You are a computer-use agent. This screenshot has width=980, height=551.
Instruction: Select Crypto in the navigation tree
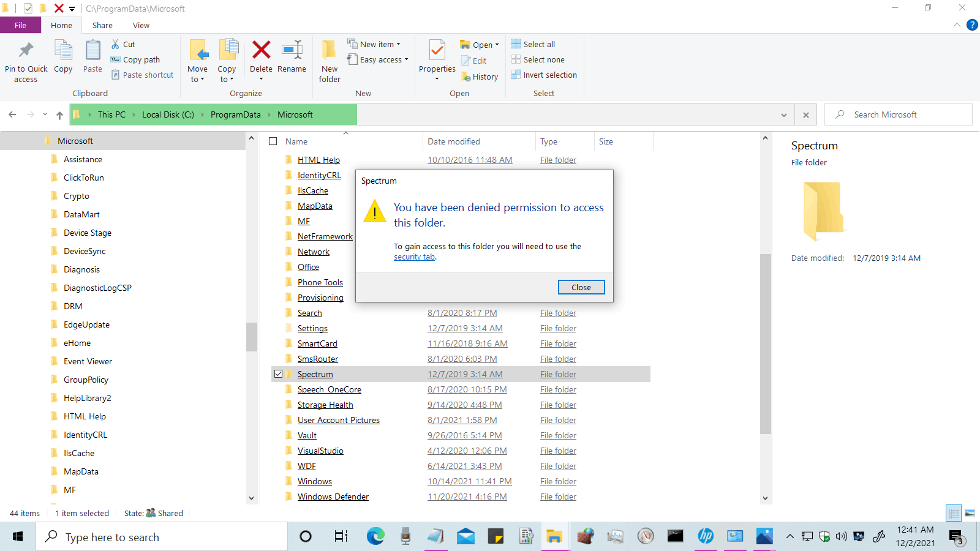(77, 196)
